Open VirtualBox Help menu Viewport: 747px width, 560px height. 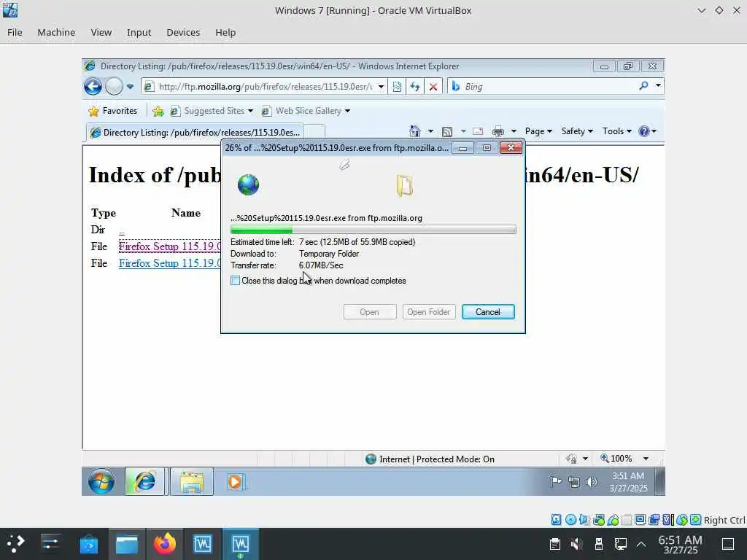(225, 32)
